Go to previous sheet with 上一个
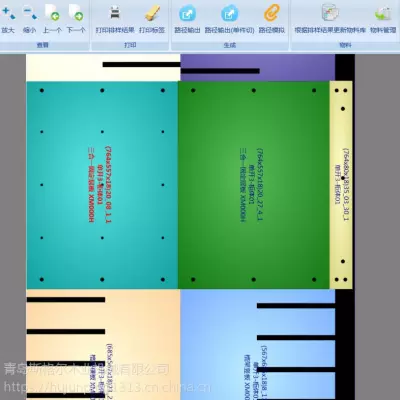Image resolution: width=400 pixels, height=400 pixels. click(52, 13)
